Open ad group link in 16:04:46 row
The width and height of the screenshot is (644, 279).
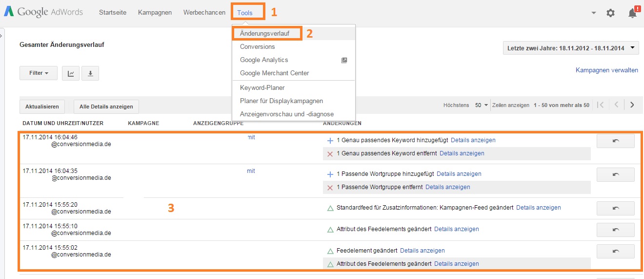pos(251,137)
